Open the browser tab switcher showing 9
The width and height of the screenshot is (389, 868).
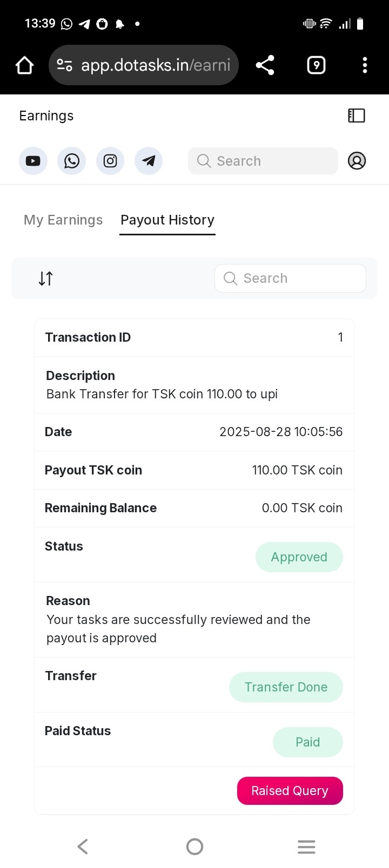click(x=316, y=65)
